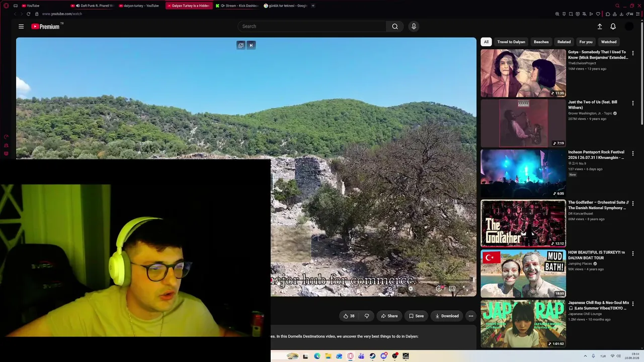Download the current video
The image size is (644, 362).
pyautogui.click(x=447, y=316)
